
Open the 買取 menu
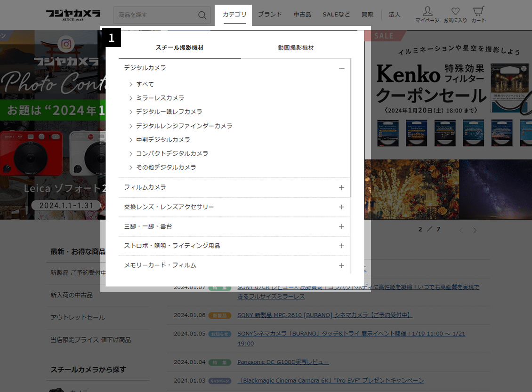point(367,14)
